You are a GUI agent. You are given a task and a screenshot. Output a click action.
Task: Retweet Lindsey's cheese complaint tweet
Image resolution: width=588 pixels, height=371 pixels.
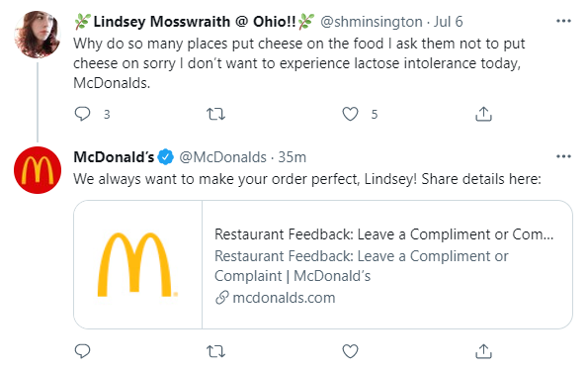[216, 114]
